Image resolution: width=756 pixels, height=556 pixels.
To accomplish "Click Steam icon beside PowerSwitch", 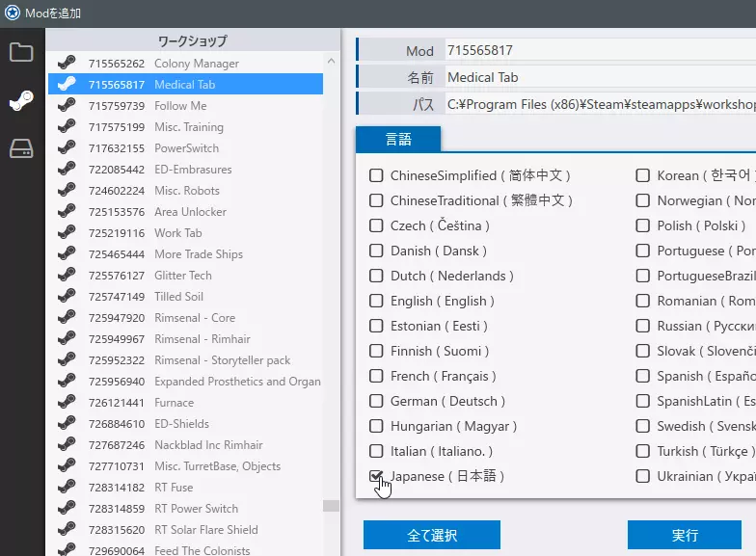I will point(67,148).
